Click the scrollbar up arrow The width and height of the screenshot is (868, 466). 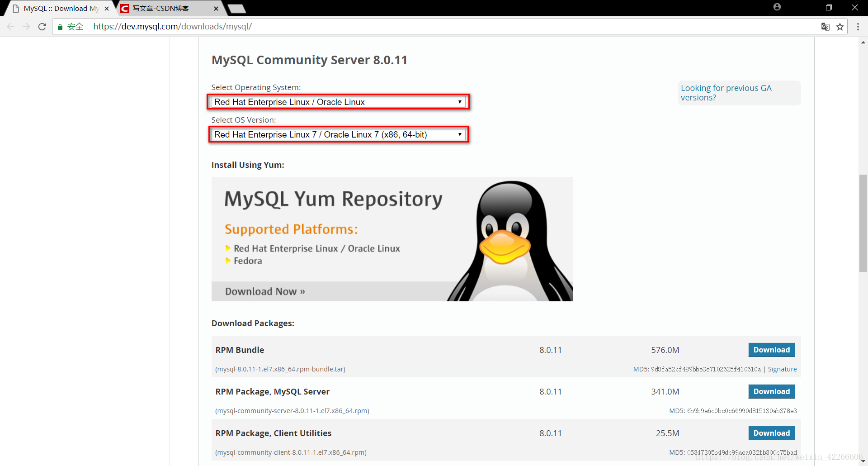(863, 42)
